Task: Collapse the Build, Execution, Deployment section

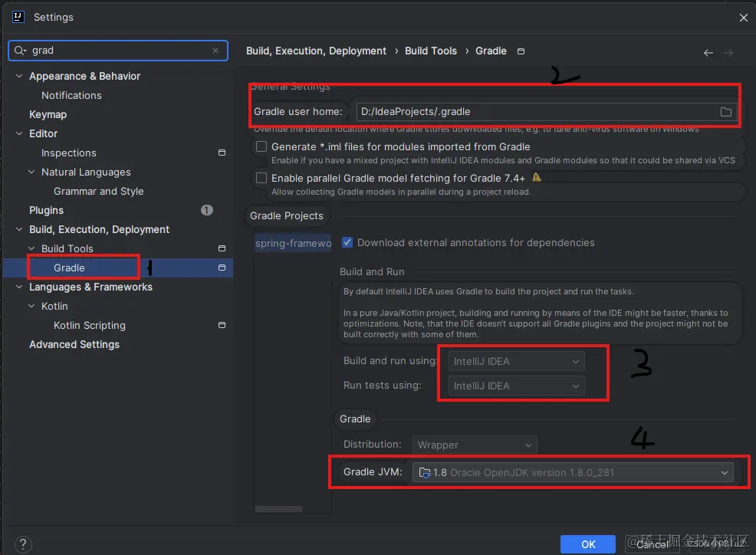Action: pos(18,229)
